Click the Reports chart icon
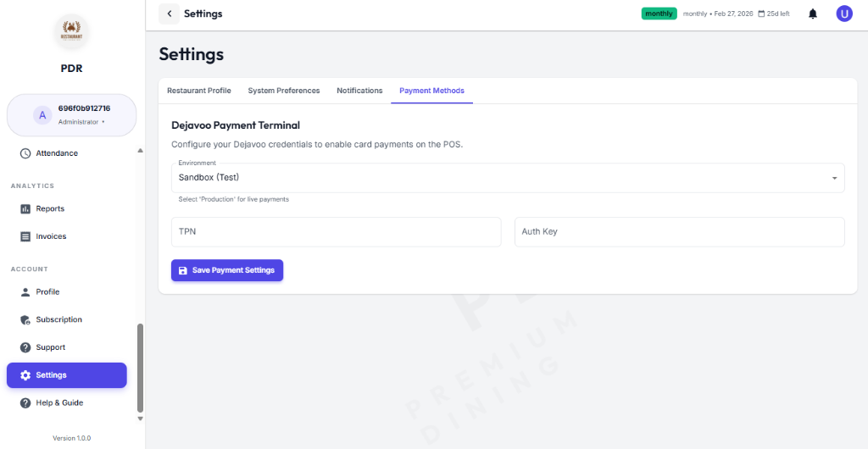Viewport: 868px width, 449px height. [x=25, y=209]
